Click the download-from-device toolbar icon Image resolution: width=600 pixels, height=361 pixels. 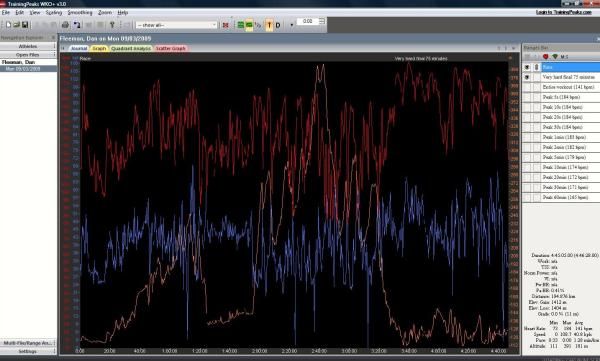click(x=77, y=25)
